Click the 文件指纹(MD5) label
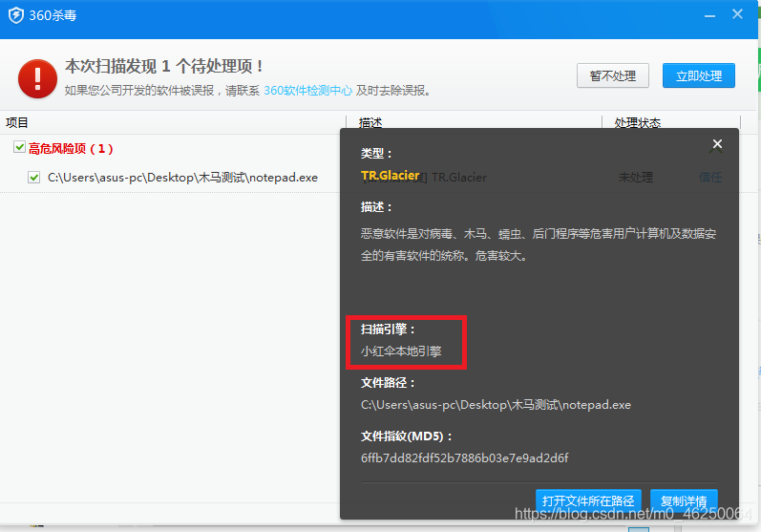761x532 pixels. [x=406, y=436]
